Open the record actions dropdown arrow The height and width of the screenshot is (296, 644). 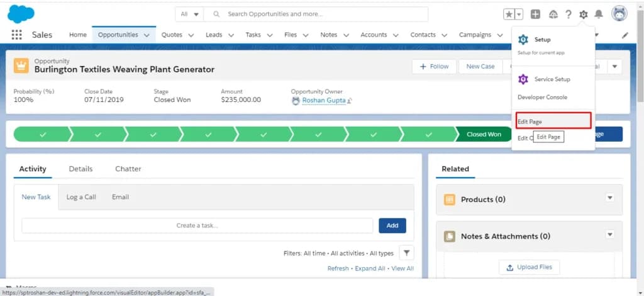615,67
